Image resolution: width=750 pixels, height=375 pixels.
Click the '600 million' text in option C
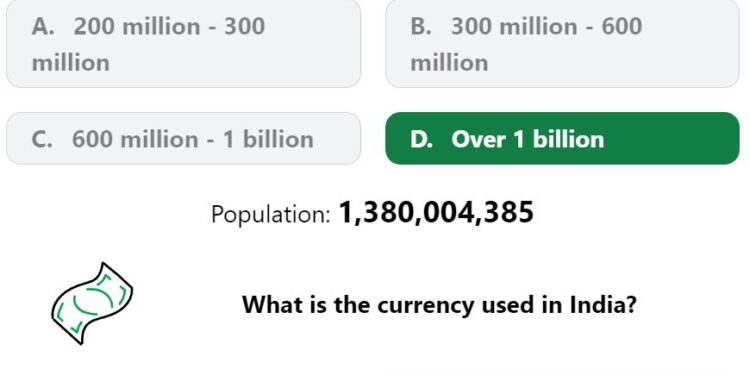[135, 139]
